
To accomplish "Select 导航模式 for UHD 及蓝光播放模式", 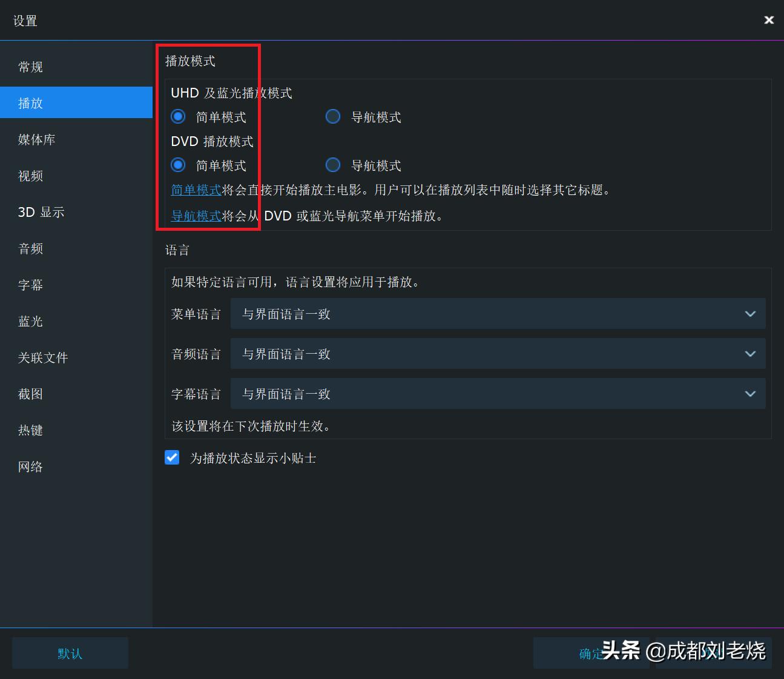I will 333,116.
